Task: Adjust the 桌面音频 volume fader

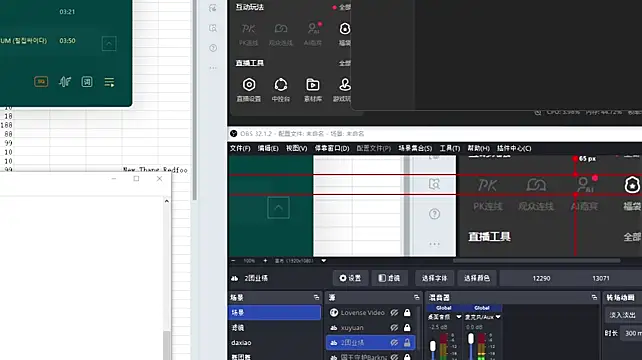Action: [433, 346]
